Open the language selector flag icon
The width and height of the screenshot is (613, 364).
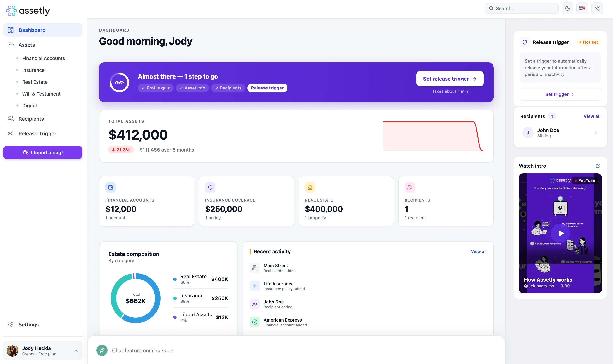(x=582, y=8)
